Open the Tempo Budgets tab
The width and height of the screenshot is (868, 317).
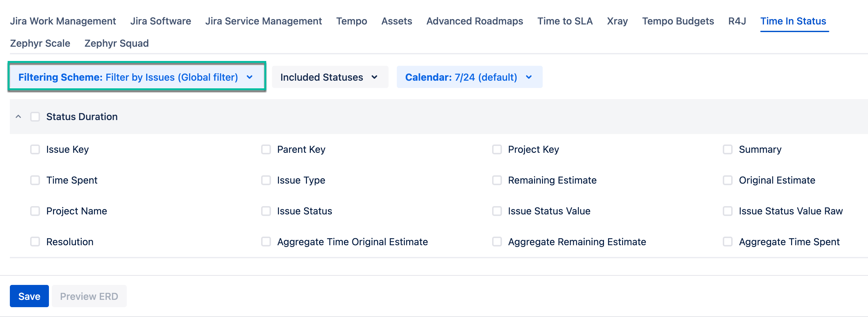(x=678, y=21)
